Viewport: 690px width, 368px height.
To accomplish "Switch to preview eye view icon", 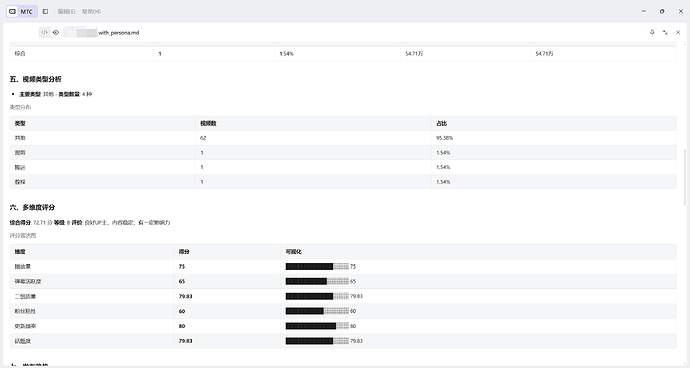I will (x=56, y=33).
